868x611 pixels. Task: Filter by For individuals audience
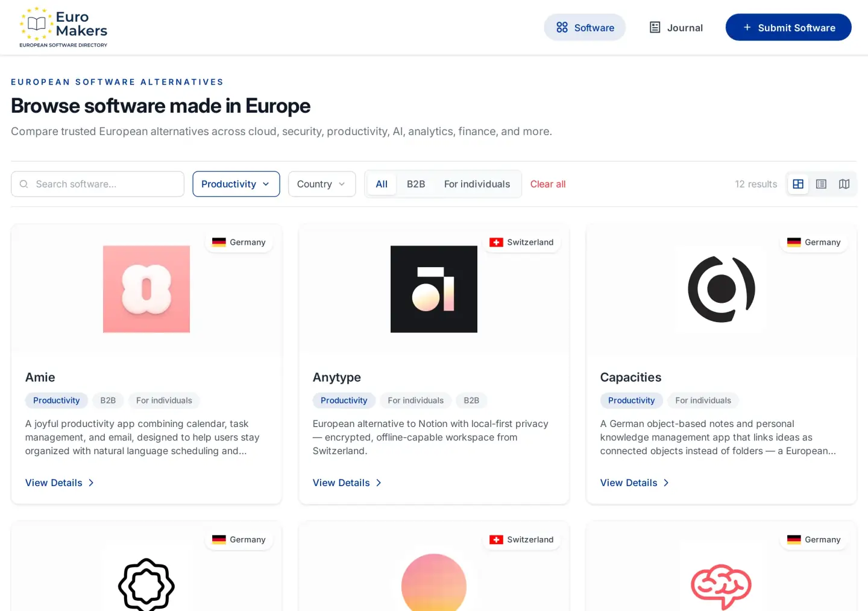click(x=477, y=184)
